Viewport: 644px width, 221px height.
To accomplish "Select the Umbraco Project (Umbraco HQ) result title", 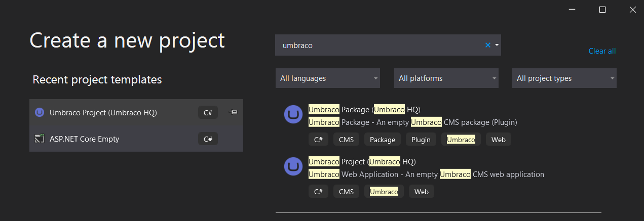I will click(x=362, y=161).
